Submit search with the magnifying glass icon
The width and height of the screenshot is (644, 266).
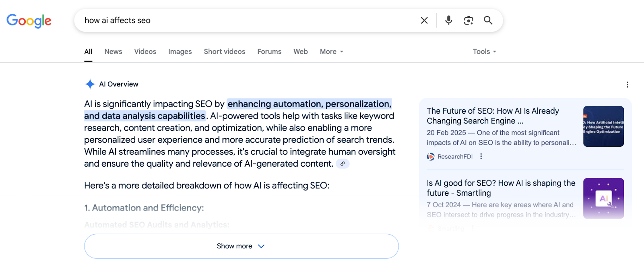click(x=488, y=20)
